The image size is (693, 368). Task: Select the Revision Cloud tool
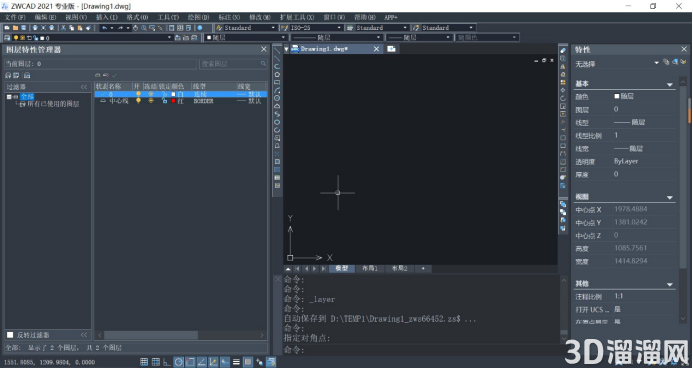point(277,106)
